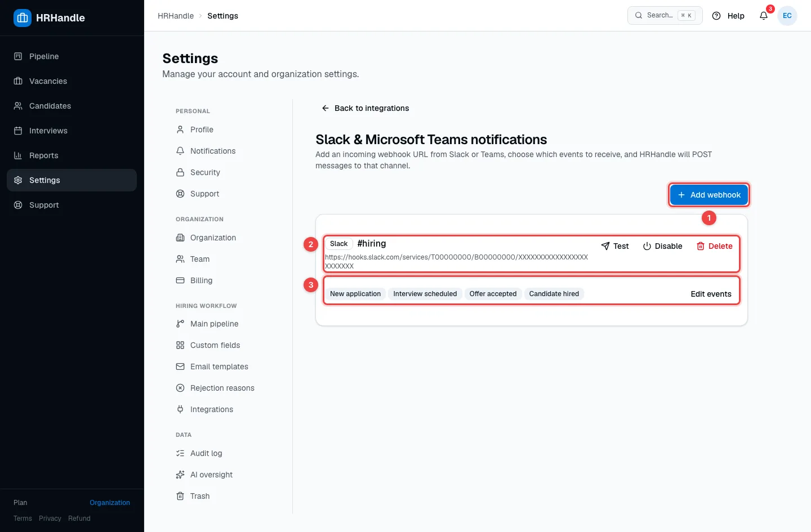Screen dimensions: 811x532
Task: Click the Audit log list icon
Action: (x=180, y=453)
